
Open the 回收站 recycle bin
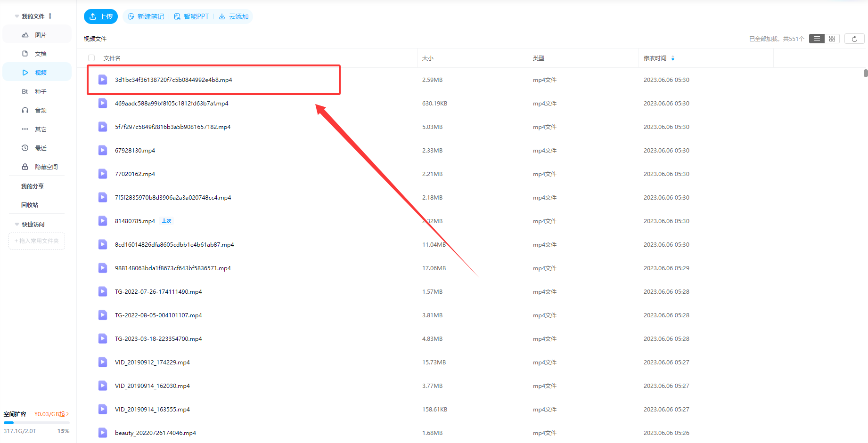pyautogui.click(x=30, y=205)
